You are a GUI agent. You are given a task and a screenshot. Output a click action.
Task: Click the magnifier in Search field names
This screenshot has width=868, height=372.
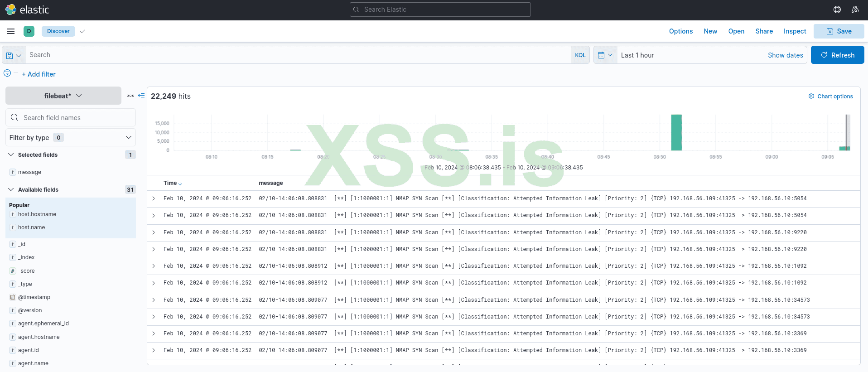[14, 117]
